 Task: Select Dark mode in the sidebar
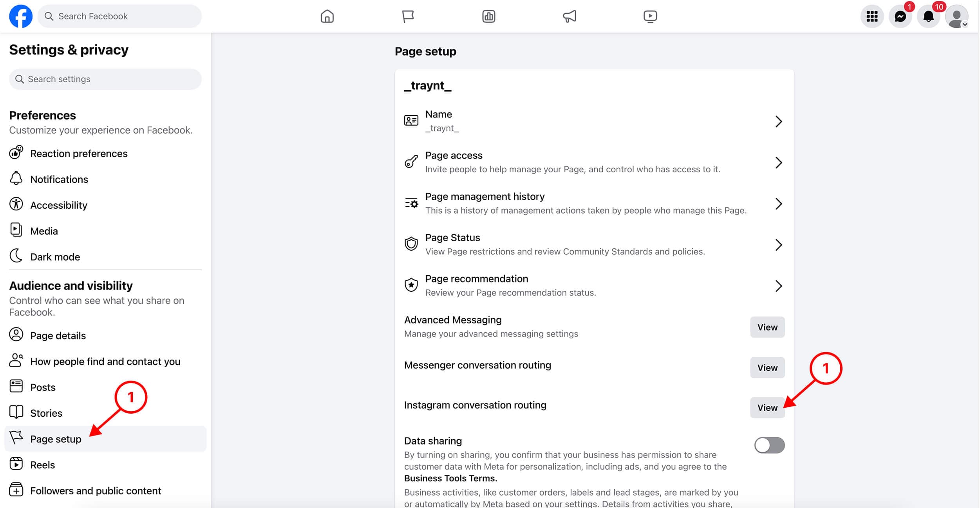tap(55, 257)
